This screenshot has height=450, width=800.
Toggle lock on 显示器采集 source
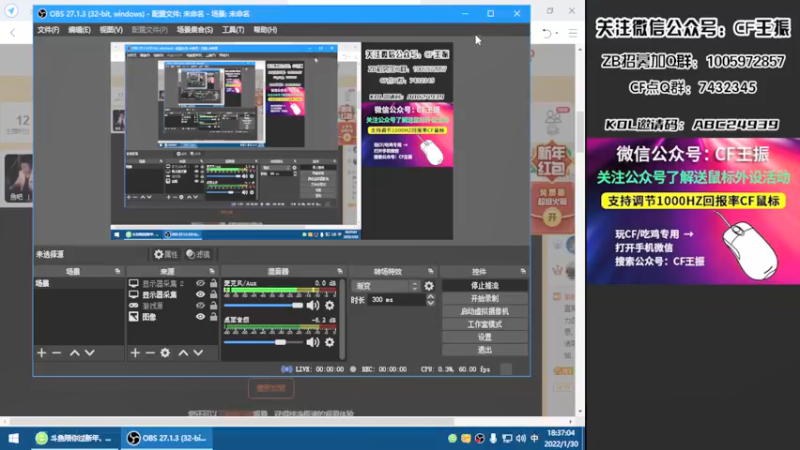(213, 294)
